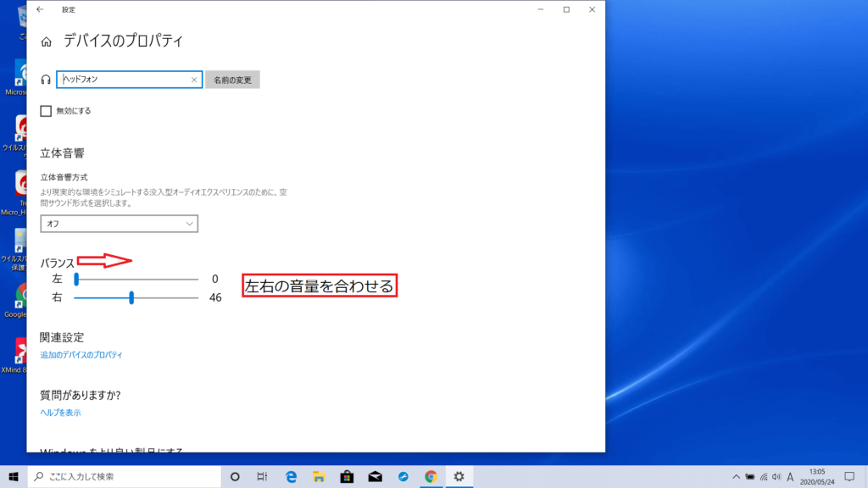Open the Mail app from the taskbar
The width and height of the screenshot is (868, 488).
click(376, 476)
